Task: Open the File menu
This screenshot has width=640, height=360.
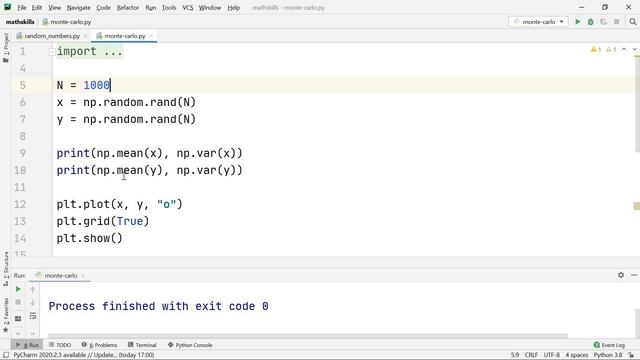Action: pos(22,7)
